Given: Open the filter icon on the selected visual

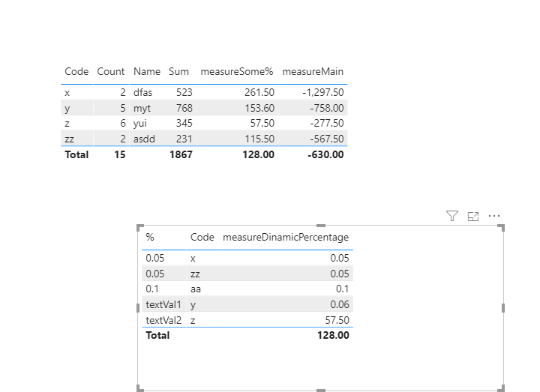Looking at the screenshot, I should pyautogui.click(x=451, y=216).
